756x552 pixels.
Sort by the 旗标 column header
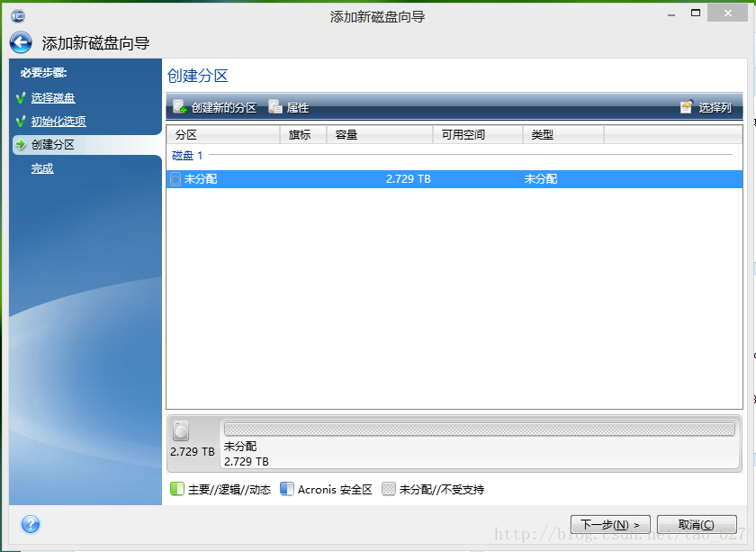tap(303, 134)
